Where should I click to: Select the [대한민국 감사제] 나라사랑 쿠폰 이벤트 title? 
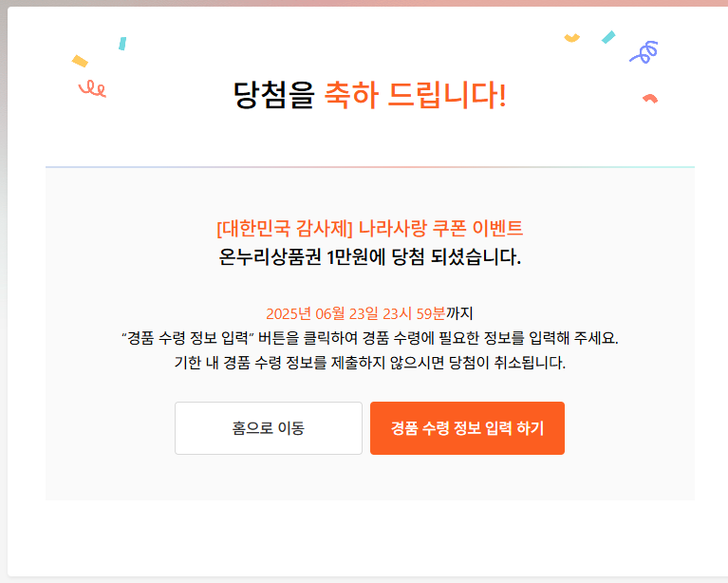[369, 228]
